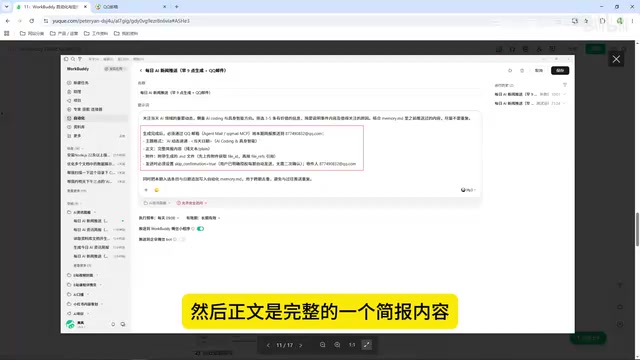Open the browser three-dot menu

click(x=632, y=21)
